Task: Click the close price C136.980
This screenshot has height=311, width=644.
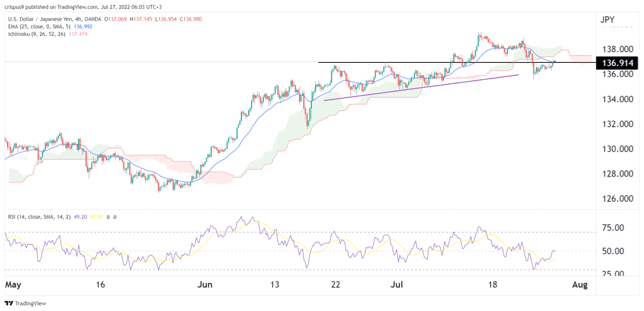Action: click(x=192, y=19)
